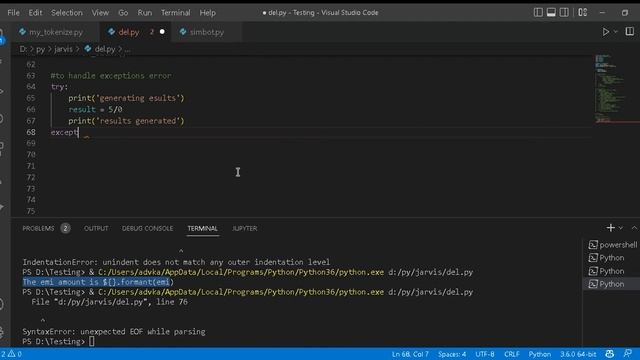
Task: Open the feedback status icon
Action: (628, 353)
